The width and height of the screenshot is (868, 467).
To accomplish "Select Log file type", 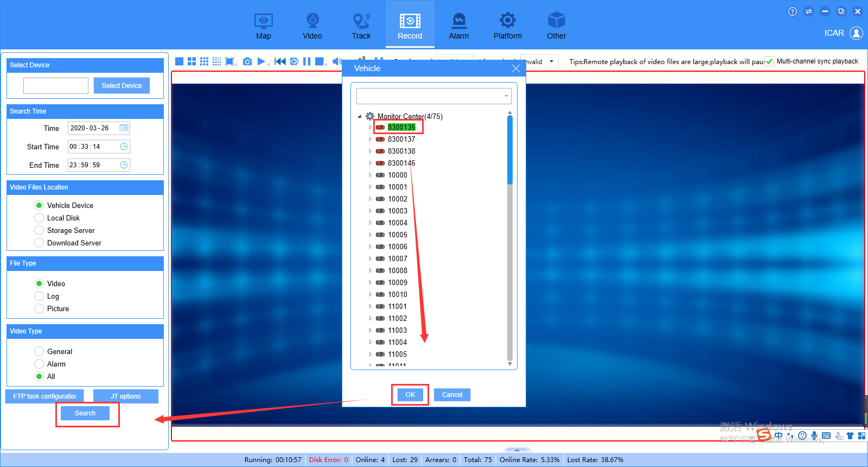I will point(39,296).
